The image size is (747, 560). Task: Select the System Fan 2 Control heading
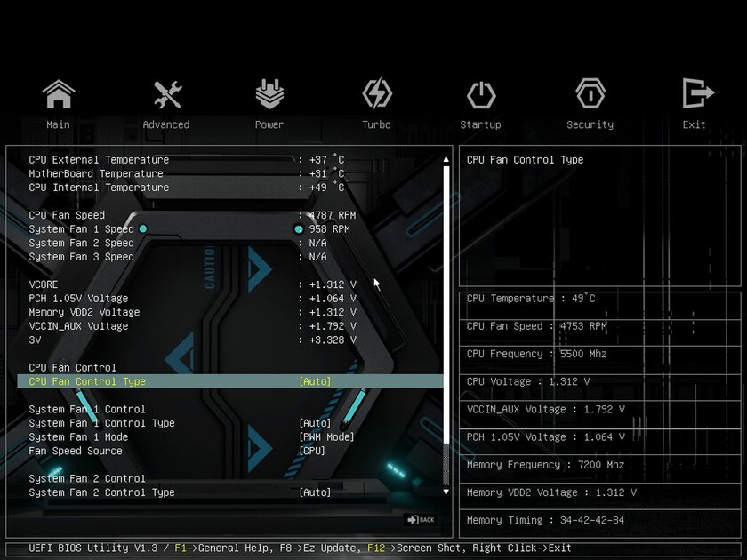87,478
